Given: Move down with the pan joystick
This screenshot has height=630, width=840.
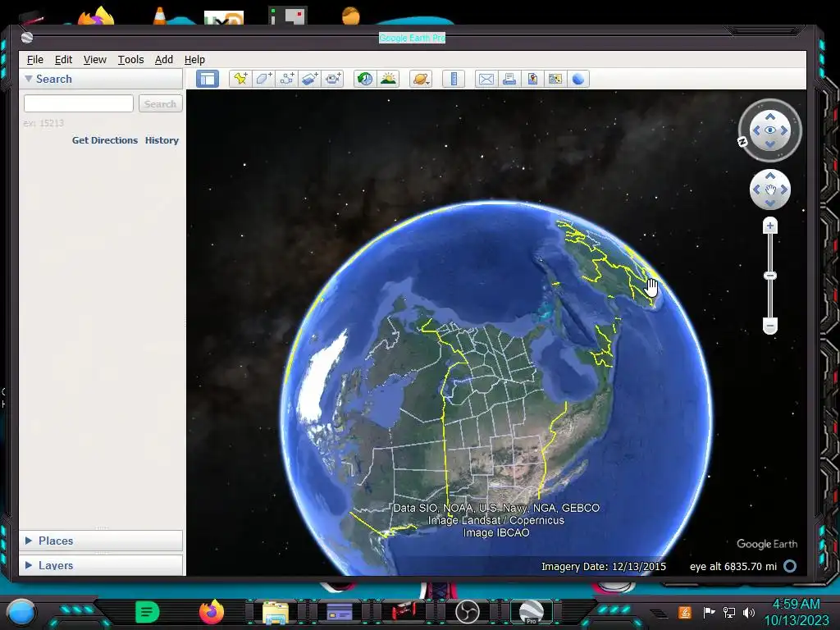Looking at the screenshot, I should coord(769,203).
